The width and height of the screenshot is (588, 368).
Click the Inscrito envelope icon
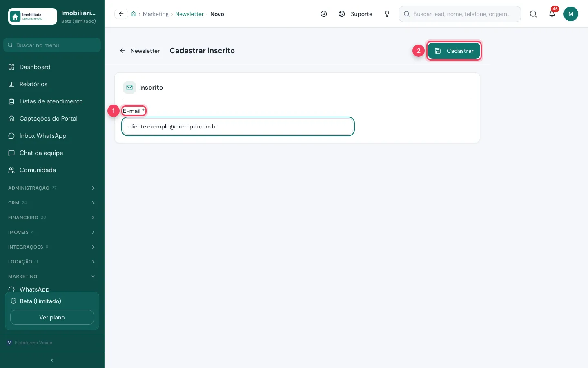[x=129, y=88]
